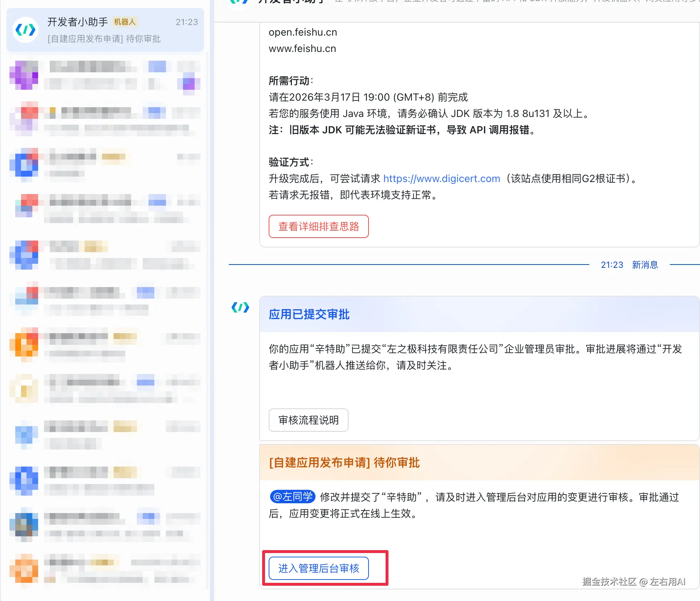The width and height of the screenshot is (700, 601).
Task: Click the 审核流程说明 button
Action: pos(308,420)
